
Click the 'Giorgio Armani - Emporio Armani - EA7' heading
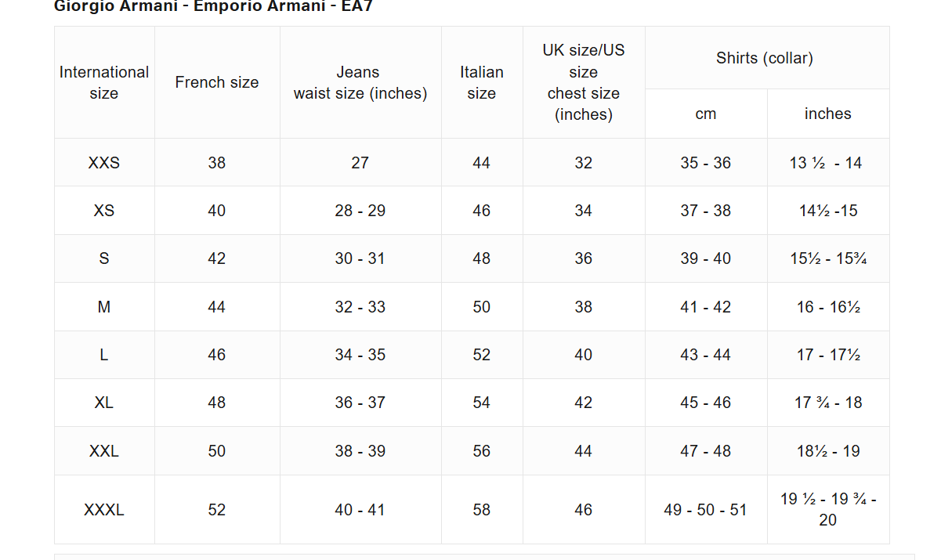click(213, 6)
